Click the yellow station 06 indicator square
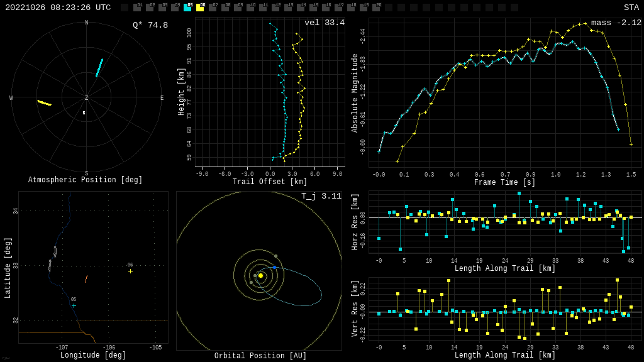Image resolution: width=644 pixels, height=362 pixels. tap(200, 8)
